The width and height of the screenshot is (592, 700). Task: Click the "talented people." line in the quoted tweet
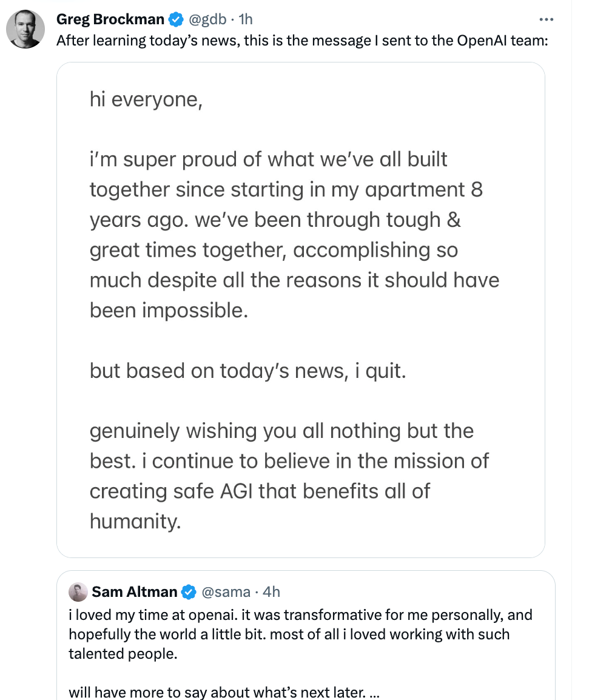tap(123, 654)
